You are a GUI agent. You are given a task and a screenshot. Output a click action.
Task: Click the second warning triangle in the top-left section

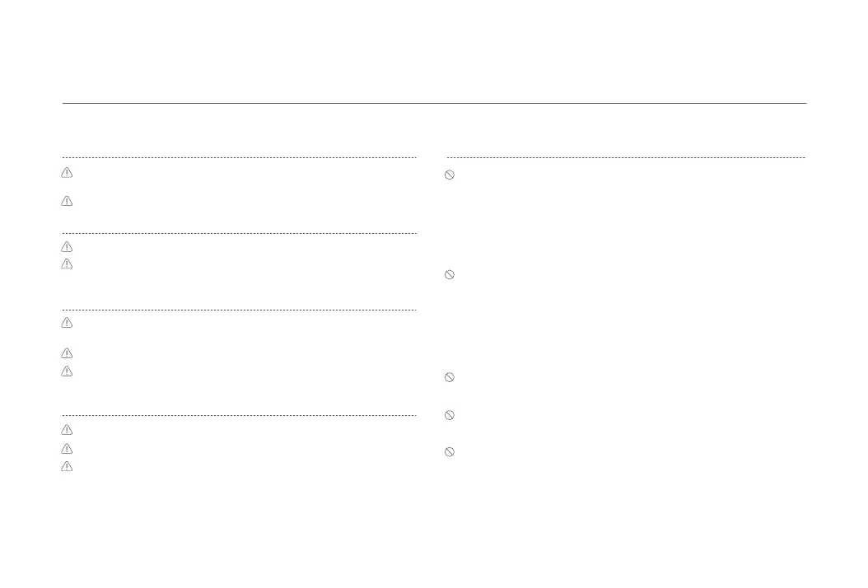click(68, 201)
